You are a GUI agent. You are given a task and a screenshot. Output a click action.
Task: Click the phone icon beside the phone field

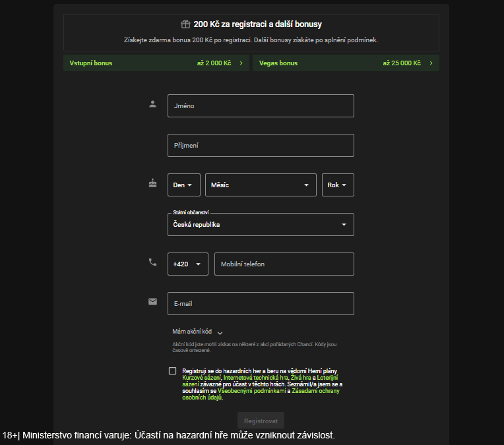click(153, 262)
